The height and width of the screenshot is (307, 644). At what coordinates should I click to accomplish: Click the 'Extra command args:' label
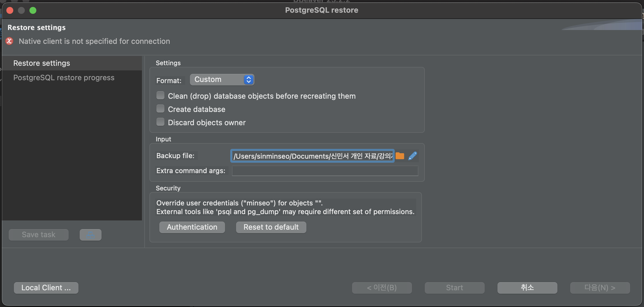(x=191, y=171)
